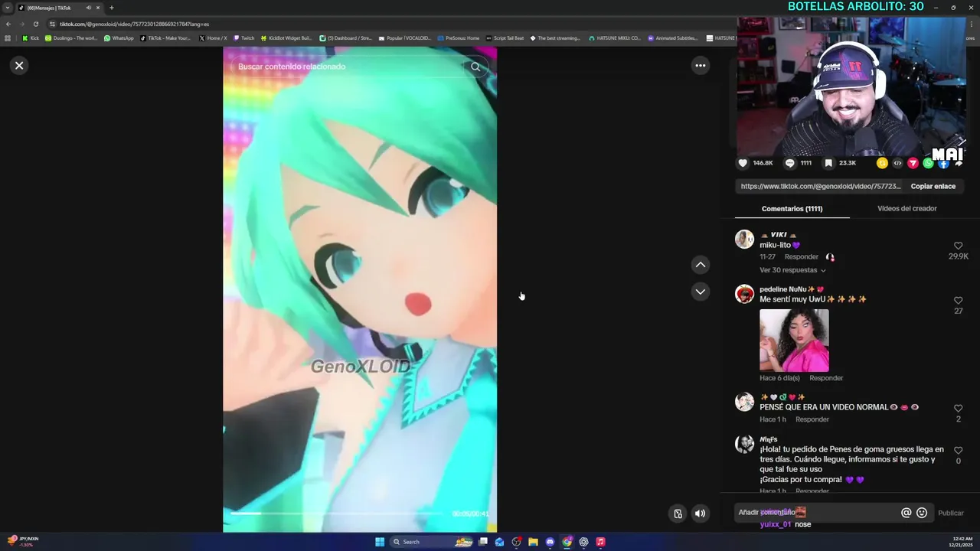This screenshot has height=551, width=980.
Task: Like 'PENSÉ QUE ERA UN VIDEO NORMAL' comment
Action: (x=958, y=409)
